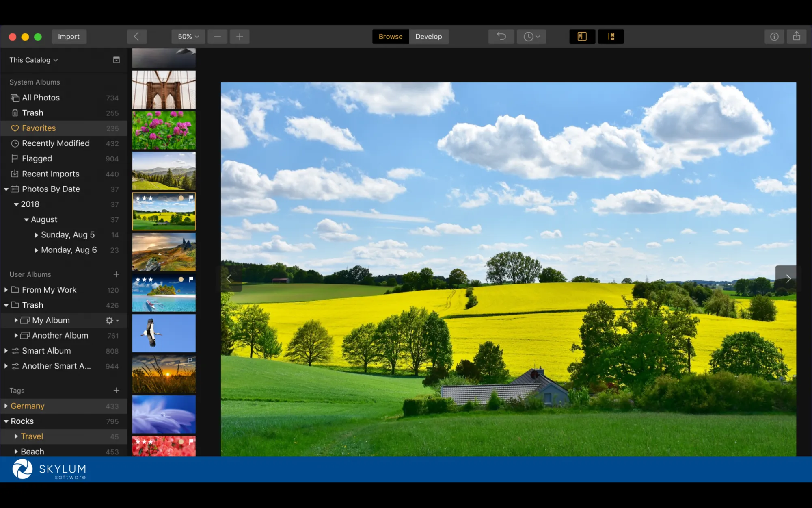Toggle the filmstrip panel view
Screen dimensions: 812x508
pyautogui.click(x=611, y=37)
